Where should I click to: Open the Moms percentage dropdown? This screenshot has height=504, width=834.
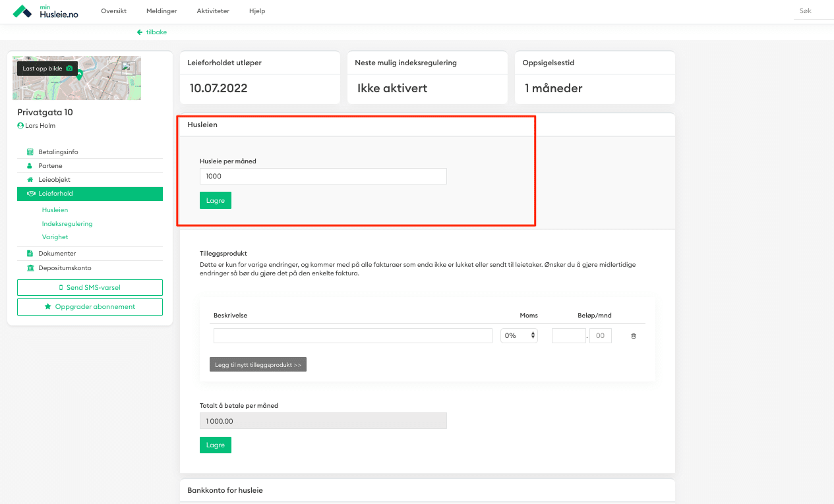click(519, 336)
